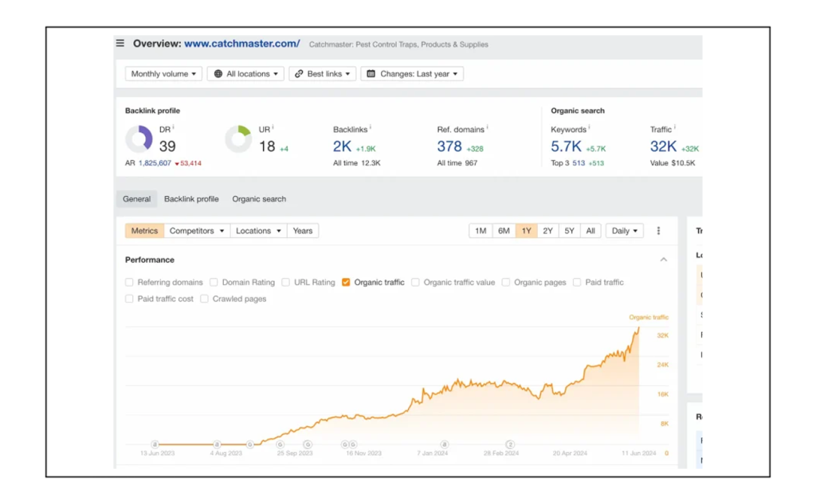816x504 pixels.
Task: Open the three-dot chart options menu
Action: (x=658, y=231)
